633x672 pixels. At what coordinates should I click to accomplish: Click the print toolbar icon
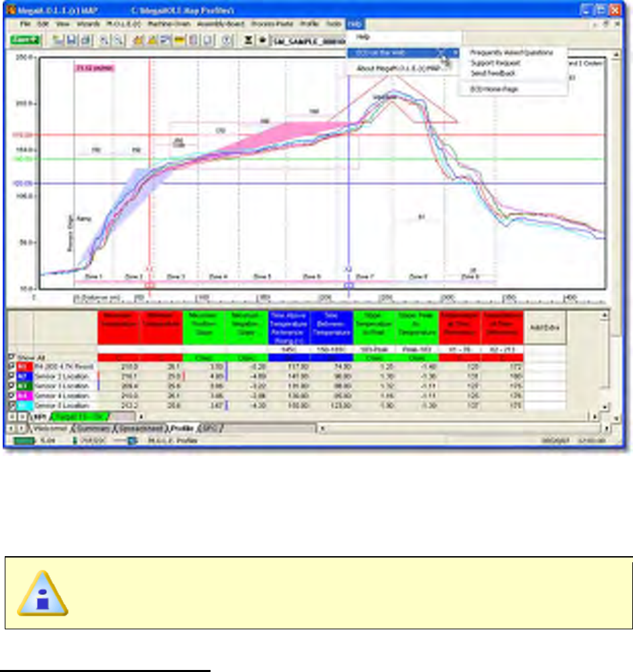[x=86, y=40]
